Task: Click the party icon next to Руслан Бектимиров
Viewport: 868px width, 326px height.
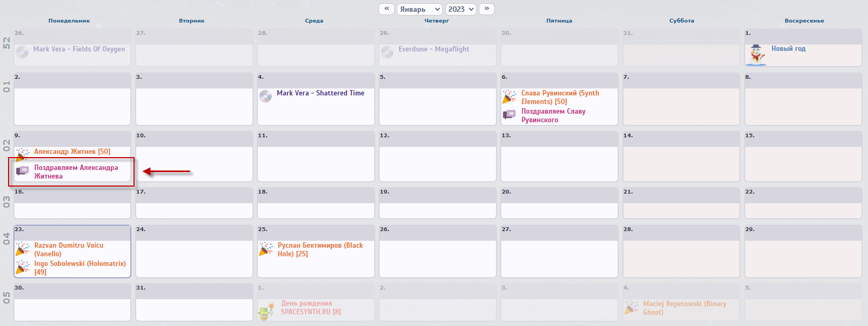Action: click(266, 249)
